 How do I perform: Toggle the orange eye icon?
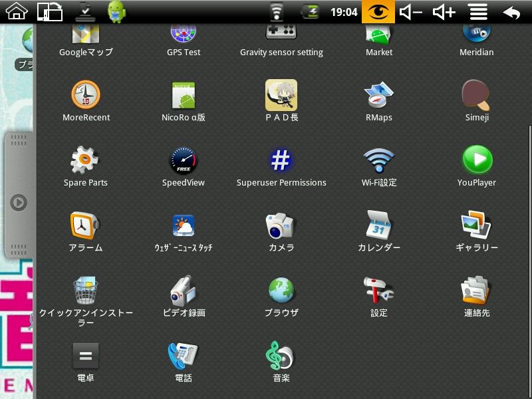(x=378, y=12)
